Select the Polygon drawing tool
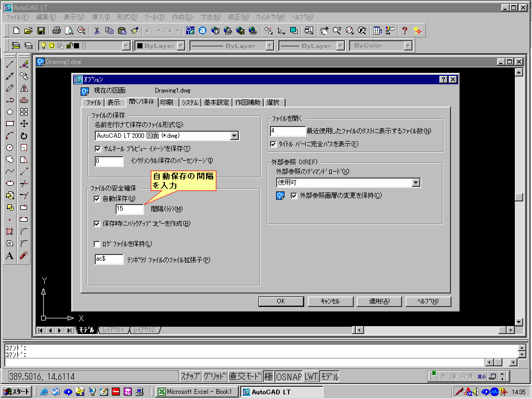This screenshot has width=532, height=399. tap(10, 112)
